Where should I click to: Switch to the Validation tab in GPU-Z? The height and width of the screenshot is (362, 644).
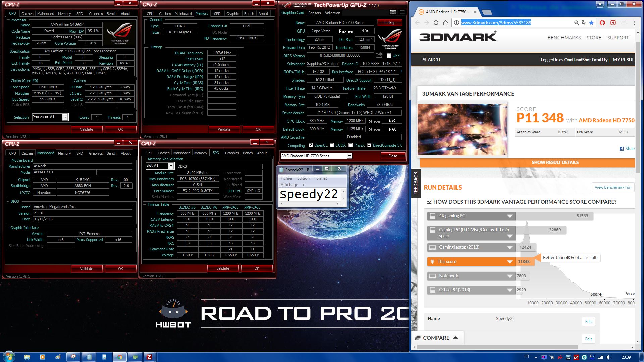pos(332,13)
